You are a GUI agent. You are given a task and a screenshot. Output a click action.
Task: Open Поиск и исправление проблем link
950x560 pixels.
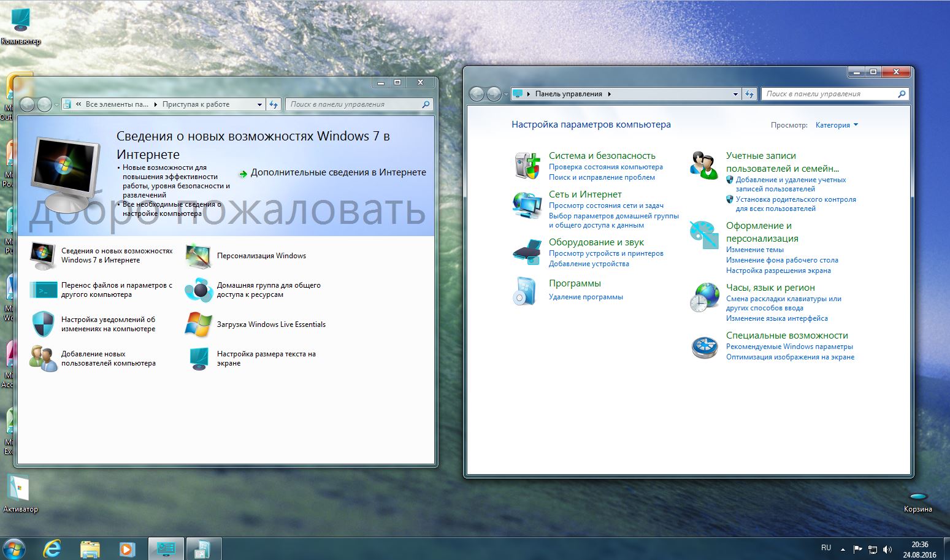[602, 177]
